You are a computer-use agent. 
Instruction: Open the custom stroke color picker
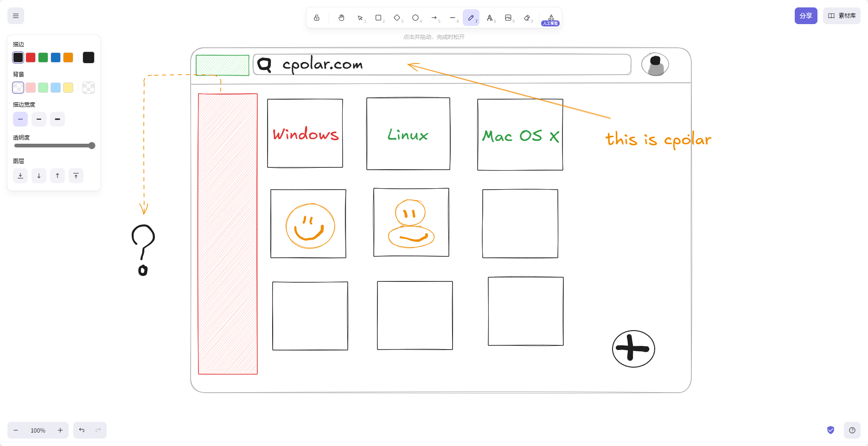pos(89,57)
